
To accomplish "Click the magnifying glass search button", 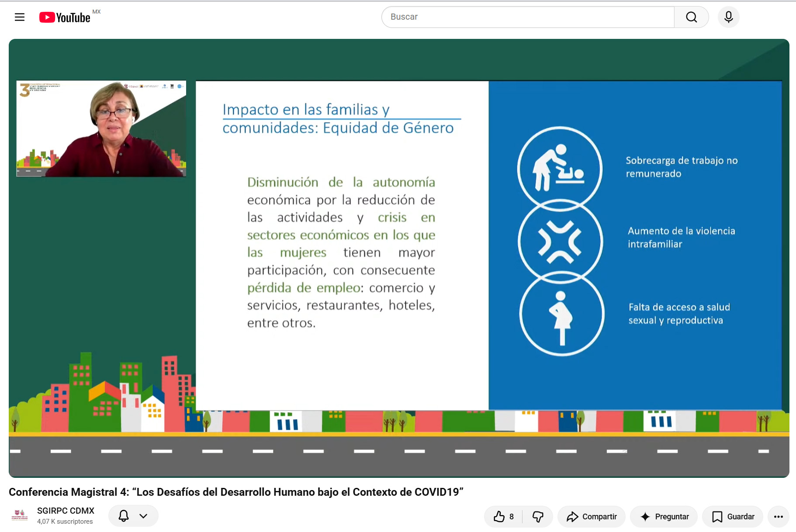I will (x=691, y=17).
